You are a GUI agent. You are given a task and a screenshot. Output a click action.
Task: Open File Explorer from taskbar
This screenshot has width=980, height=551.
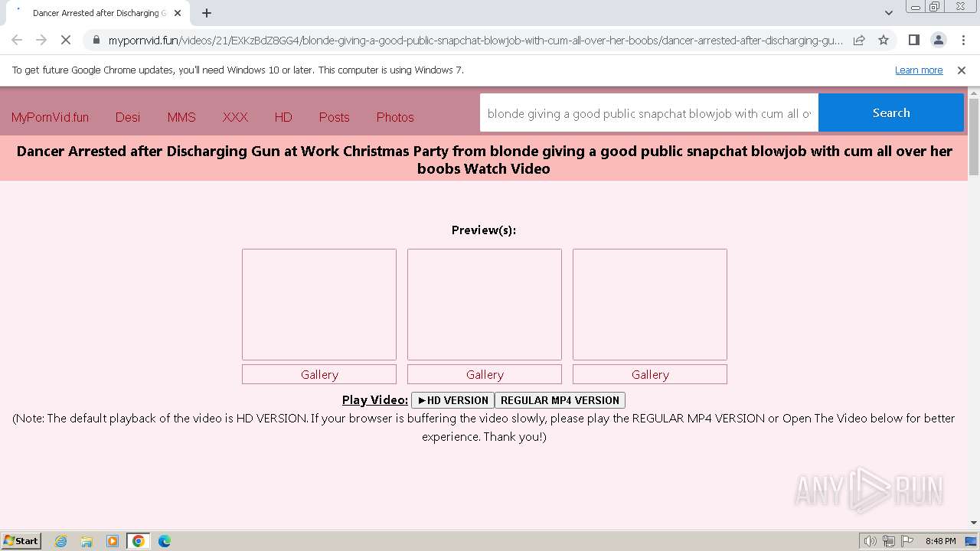coord(87,541)
